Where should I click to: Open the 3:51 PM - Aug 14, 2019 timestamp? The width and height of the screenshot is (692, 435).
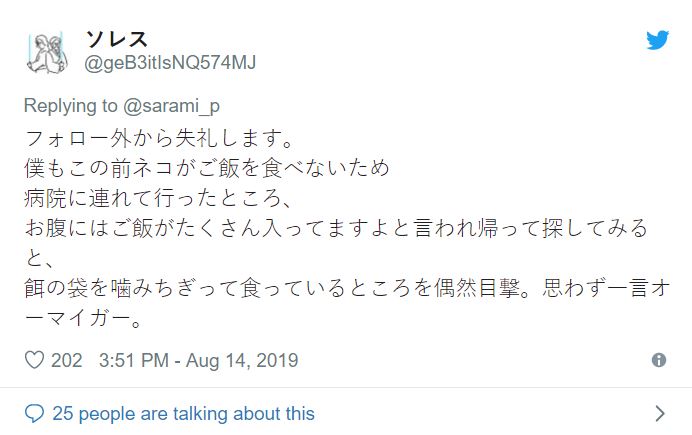pyautogui.click(x=198, y=360)
